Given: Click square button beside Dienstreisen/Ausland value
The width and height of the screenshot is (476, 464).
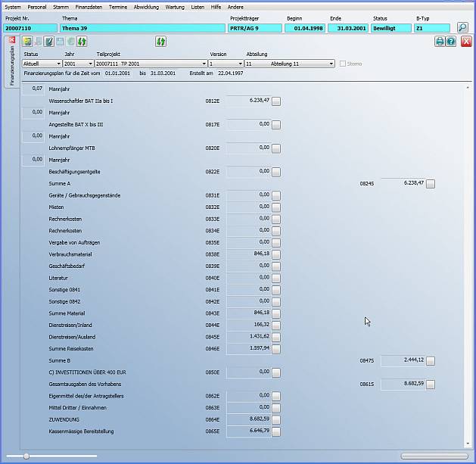Looking at the screenshot, I should pyautogui.click(x=276, y=337).
